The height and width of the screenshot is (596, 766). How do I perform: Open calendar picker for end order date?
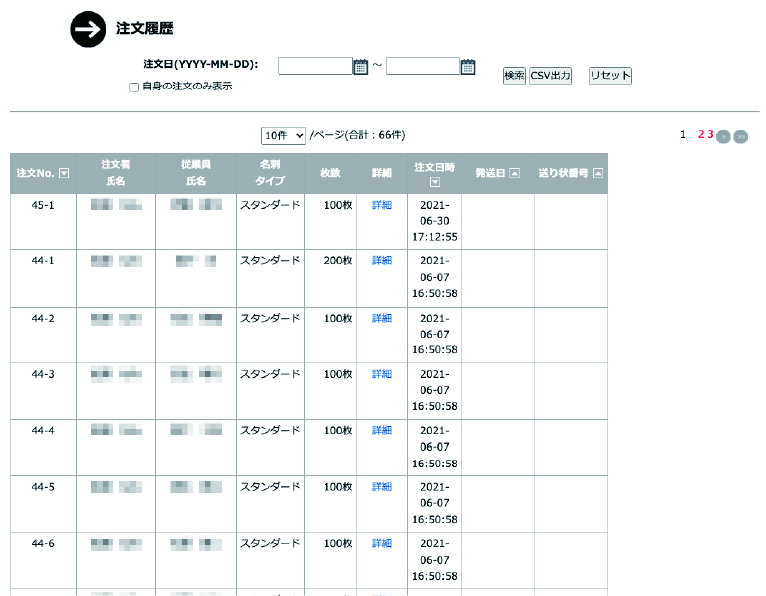(468, 67)
